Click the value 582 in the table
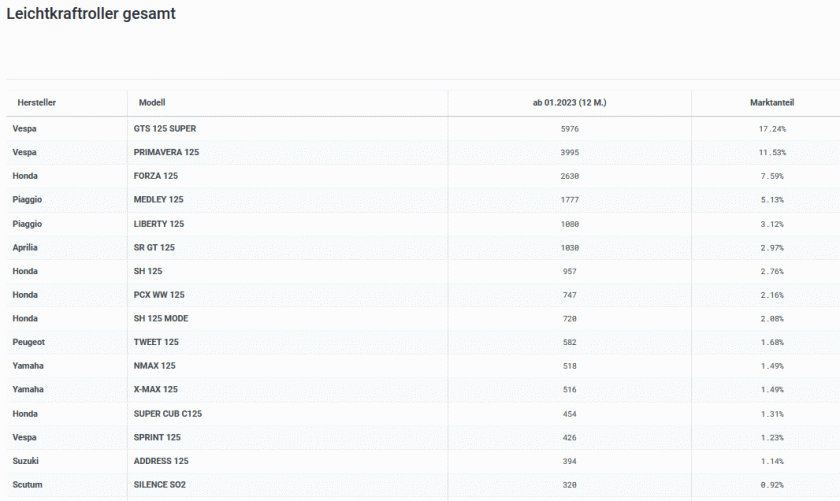 click(569, 342)
